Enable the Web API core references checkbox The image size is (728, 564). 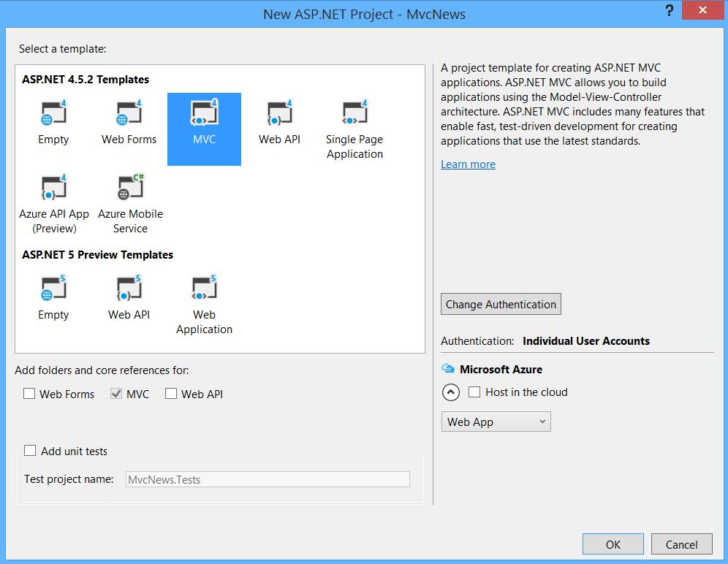171,394
